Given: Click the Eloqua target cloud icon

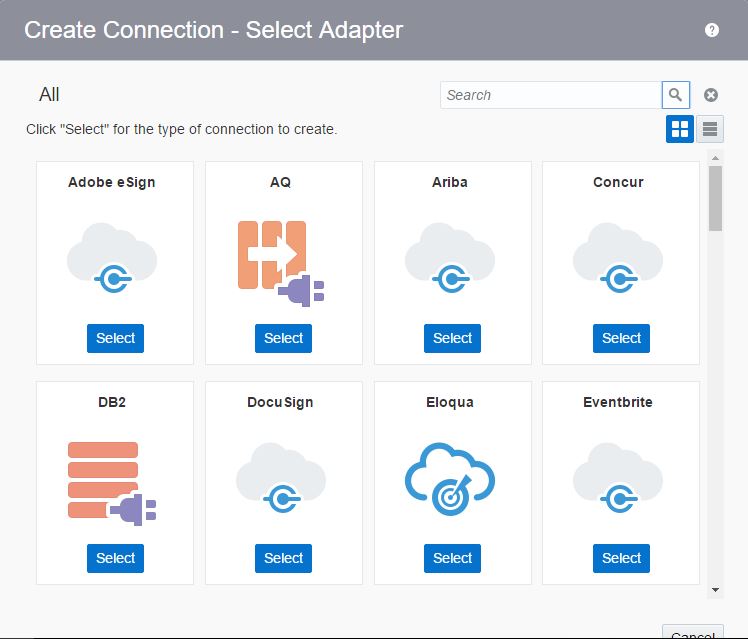Looking at the screenshot, I should click(x=450, y=479).
